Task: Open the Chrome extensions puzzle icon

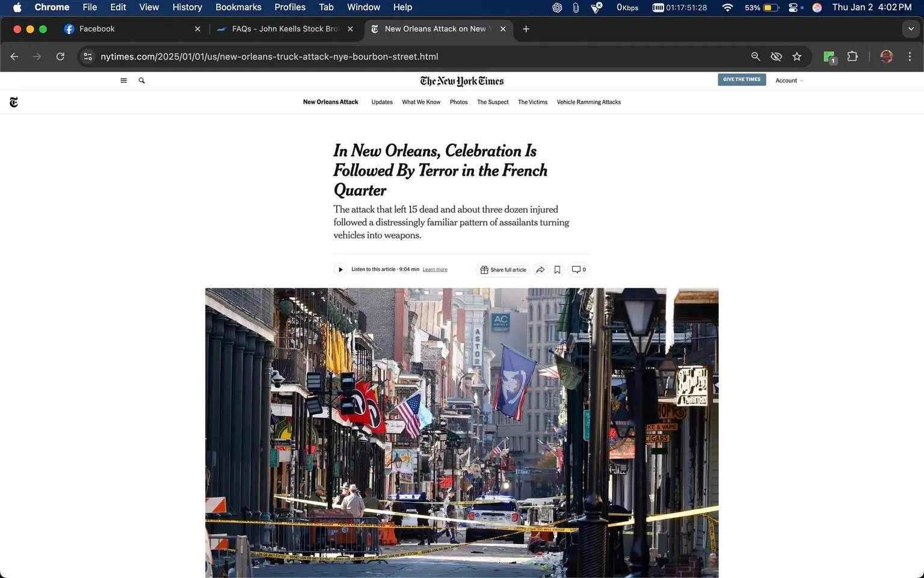Action: [x=852, y=56]
